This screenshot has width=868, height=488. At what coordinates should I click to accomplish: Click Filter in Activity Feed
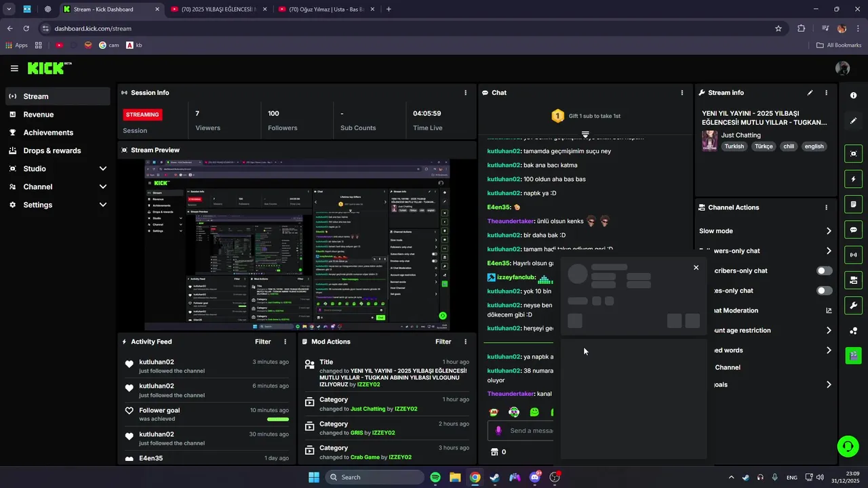point(262,342)
